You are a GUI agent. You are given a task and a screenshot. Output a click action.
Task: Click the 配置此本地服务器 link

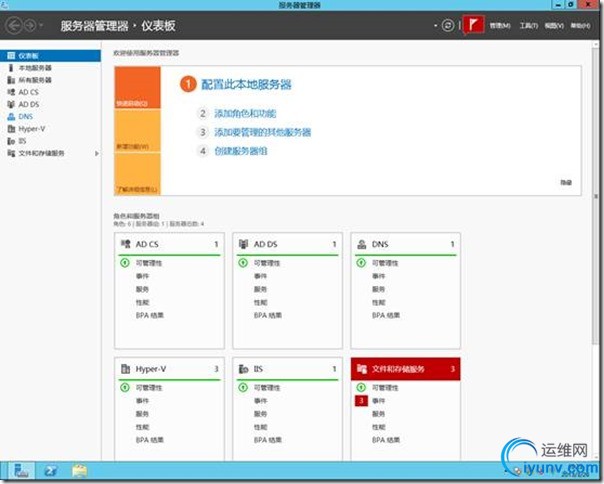point(246,84)
